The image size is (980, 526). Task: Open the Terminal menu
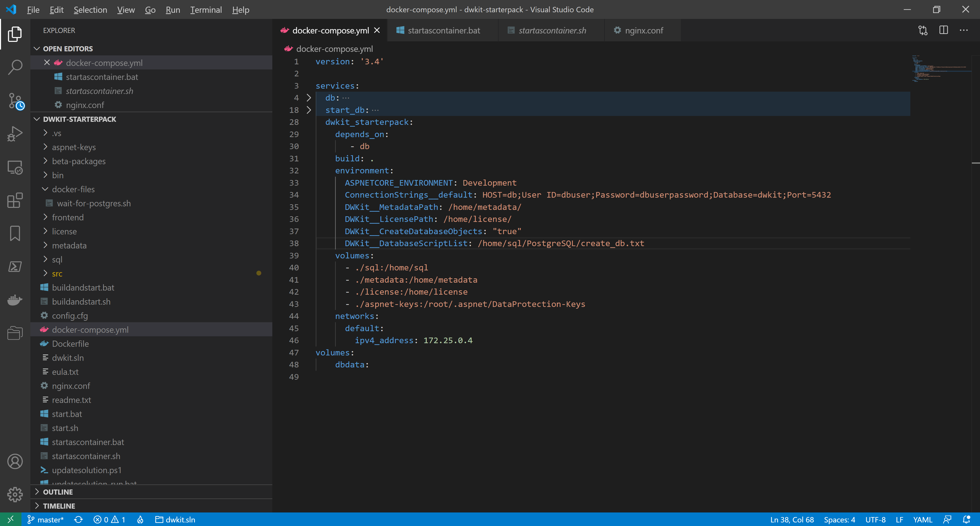tap(206, 9)
